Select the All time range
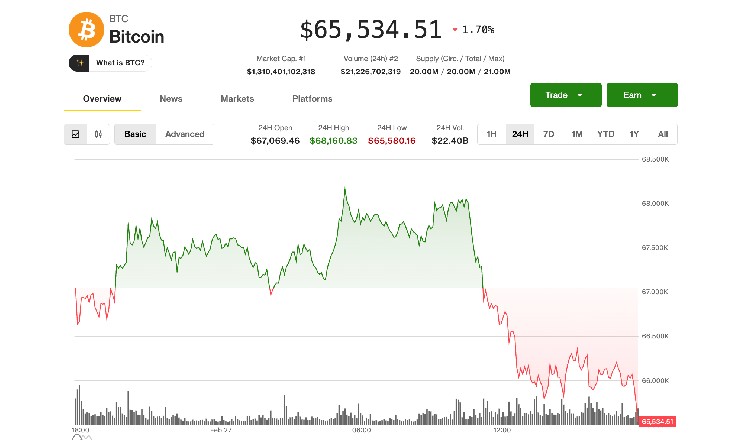The height and width of the screenshot is (440, 745). click(x=663, y=134)
